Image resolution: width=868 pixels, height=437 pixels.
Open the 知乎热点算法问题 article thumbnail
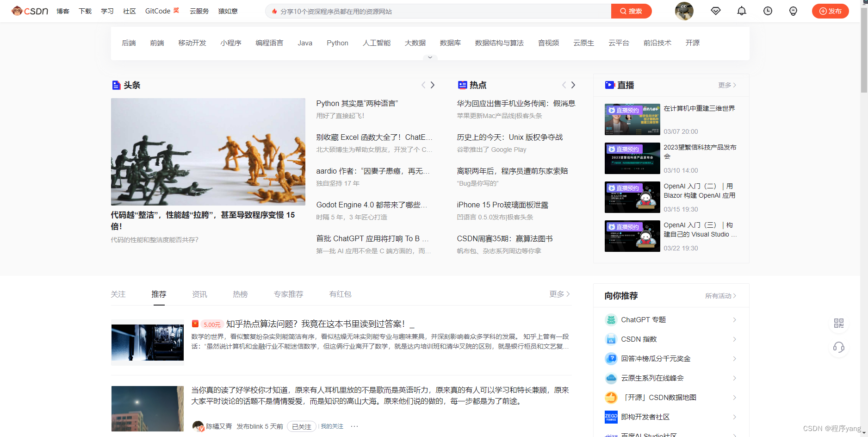tap(148, 343)
